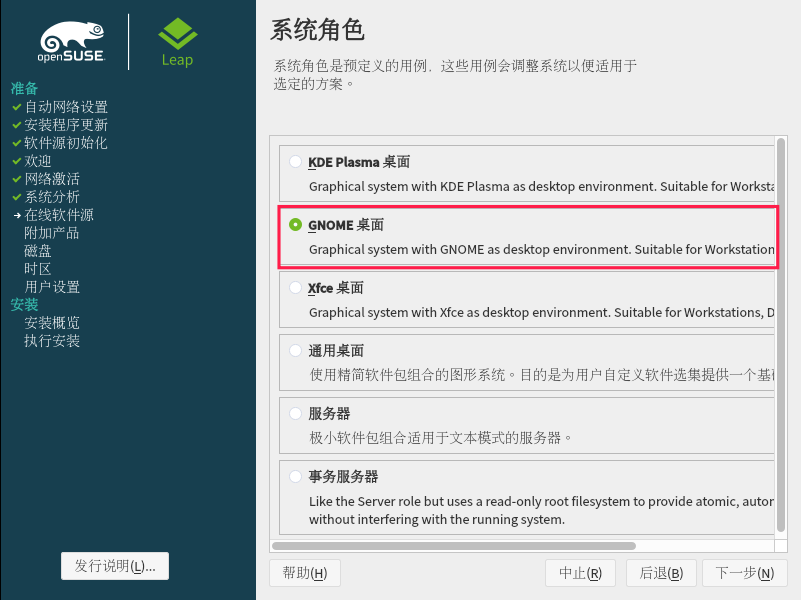
Task: Click the 系统分析 step in sidebar
Action: (x=52, y=197)
